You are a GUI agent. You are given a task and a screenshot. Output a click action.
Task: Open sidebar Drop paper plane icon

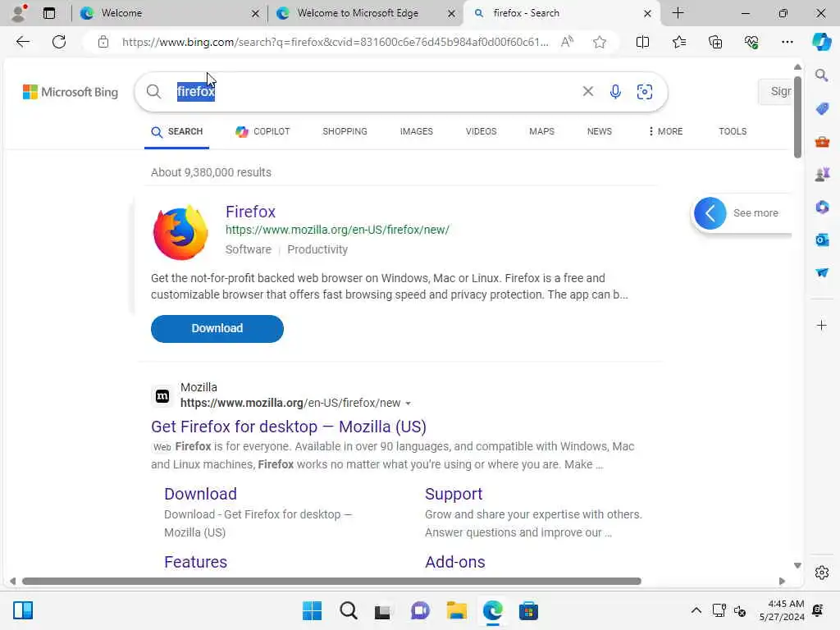822,272
